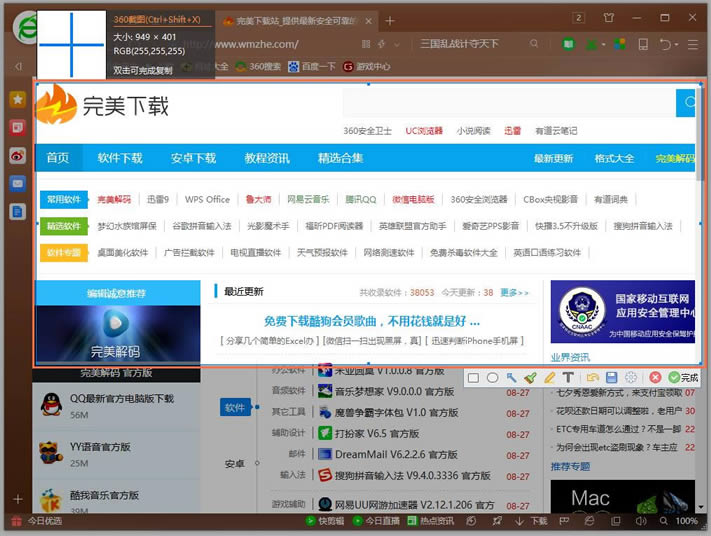The image size is (711, 536).
Task: Close the 完美下载站 tab
Action: (x=369, y=21)
